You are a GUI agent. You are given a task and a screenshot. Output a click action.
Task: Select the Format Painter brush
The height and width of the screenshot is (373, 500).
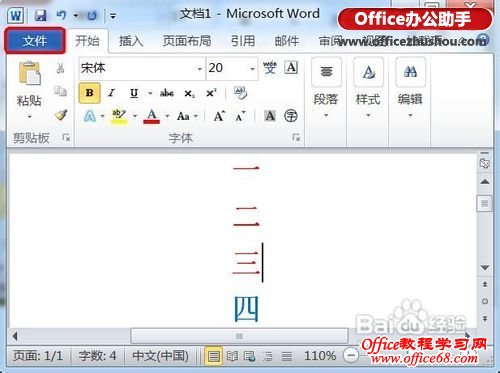click(x=61, y=115)
